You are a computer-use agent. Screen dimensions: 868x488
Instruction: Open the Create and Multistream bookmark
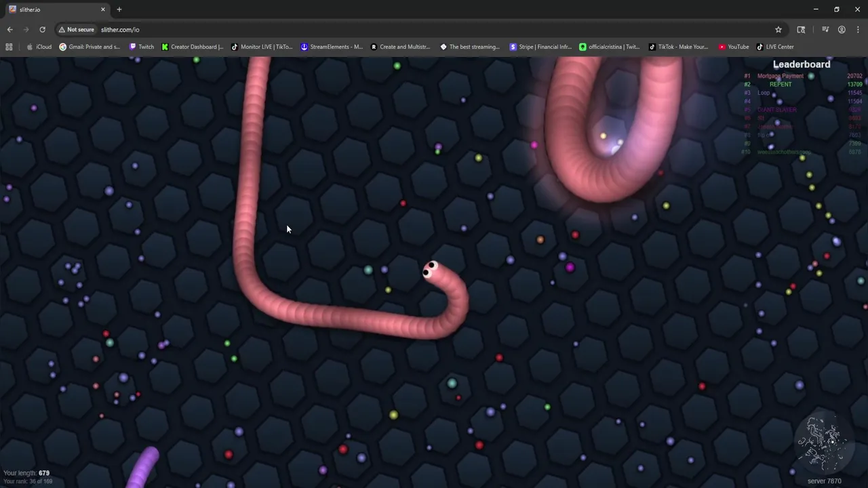coord(401,47)
